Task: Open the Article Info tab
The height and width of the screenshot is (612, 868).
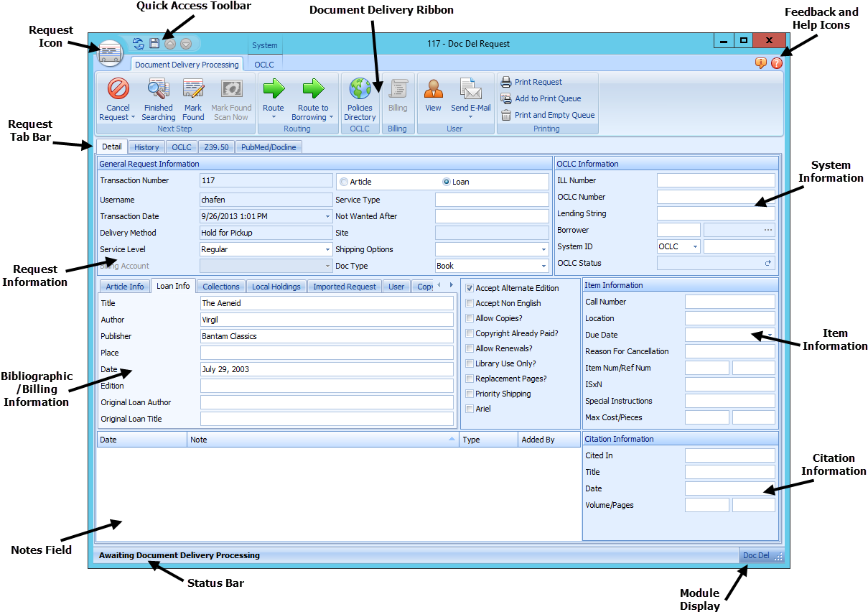Action: click(x=125, y=287)
